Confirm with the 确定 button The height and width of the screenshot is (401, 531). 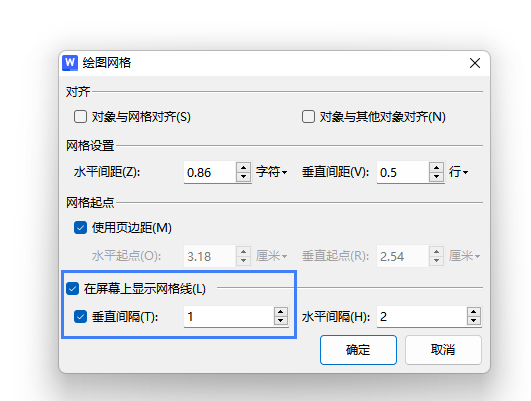pyautogui.click(x=358, y=350)
